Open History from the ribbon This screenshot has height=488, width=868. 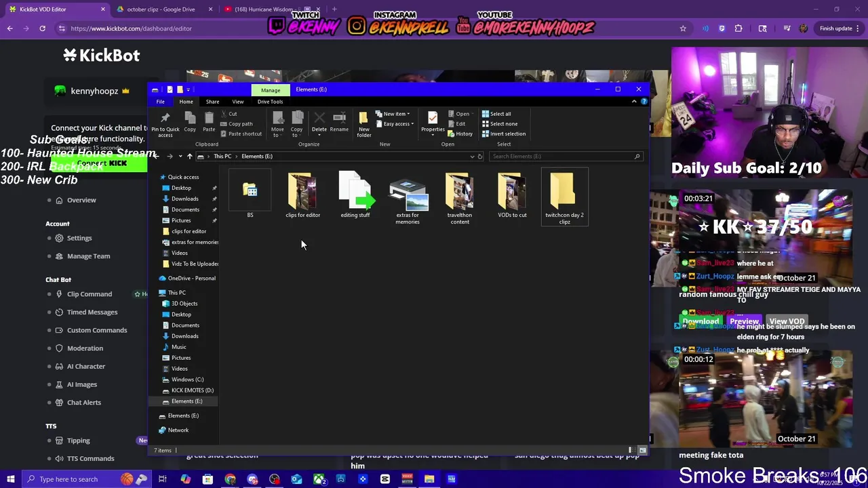pos(460,134)
